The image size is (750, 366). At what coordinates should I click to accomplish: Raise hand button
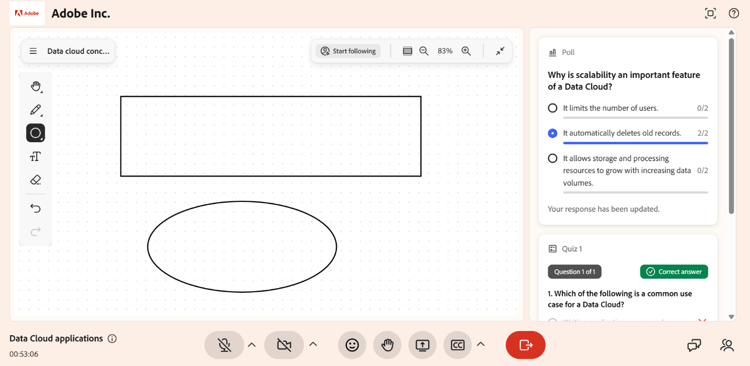387,345
